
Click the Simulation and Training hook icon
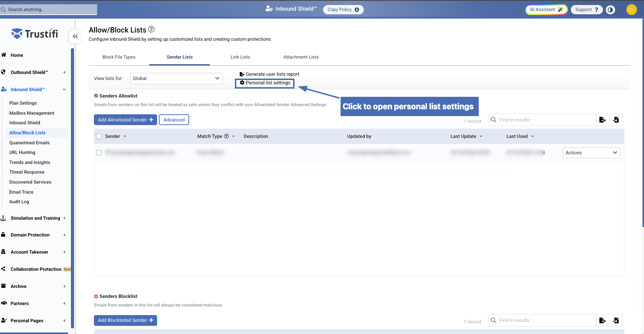pos(3,218)
